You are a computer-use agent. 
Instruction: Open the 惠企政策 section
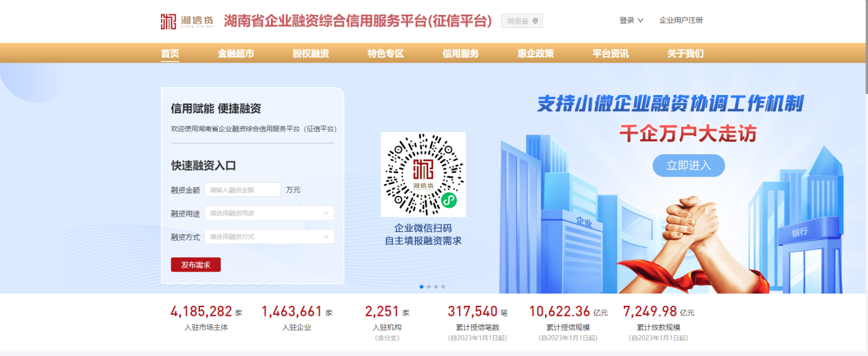(x=535, y=53)
